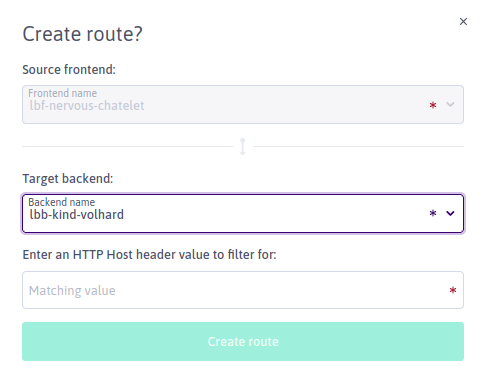This screenshot has height=380, width=483.
Task: Click the 'Source frontend:' label
Action: pyautogui.click(x=69, y=70)
